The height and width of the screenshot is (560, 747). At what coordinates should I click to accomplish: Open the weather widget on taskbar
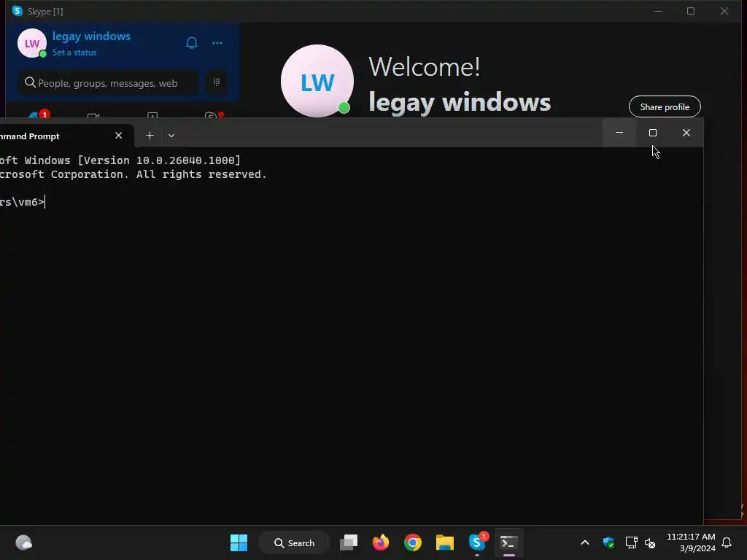(24, 542)
